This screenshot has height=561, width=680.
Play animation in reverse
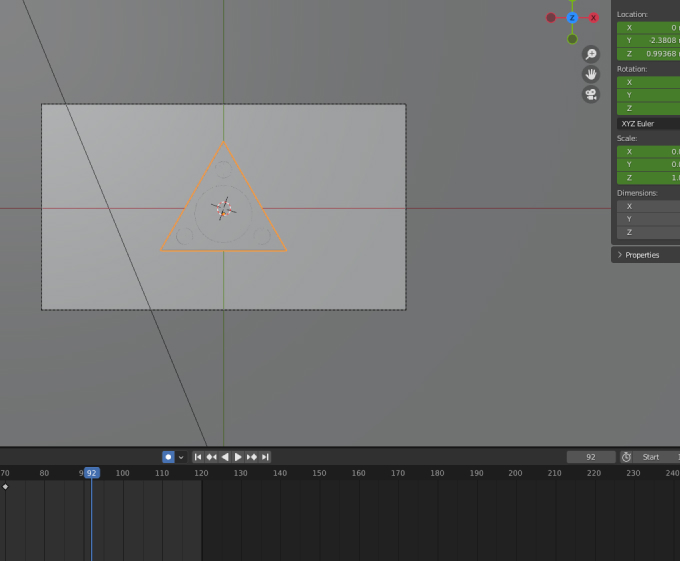[x=225, y=457]
